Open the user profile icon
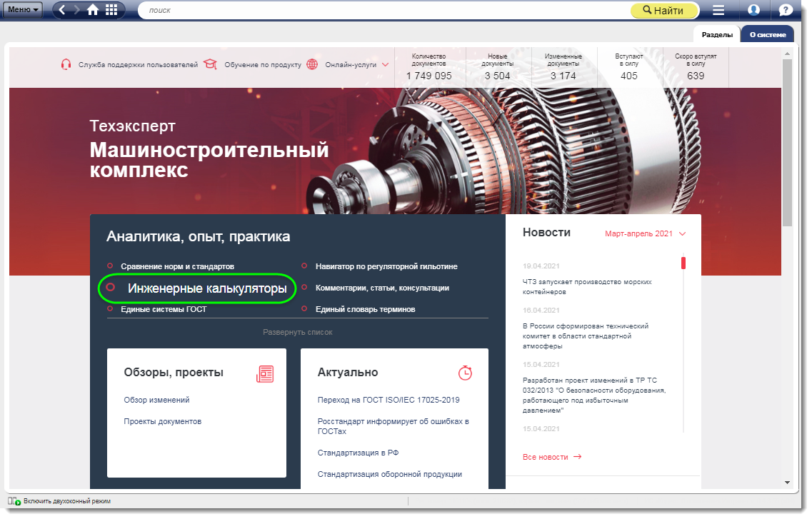Viewport: 812px width, 519px height. (753, 10)
